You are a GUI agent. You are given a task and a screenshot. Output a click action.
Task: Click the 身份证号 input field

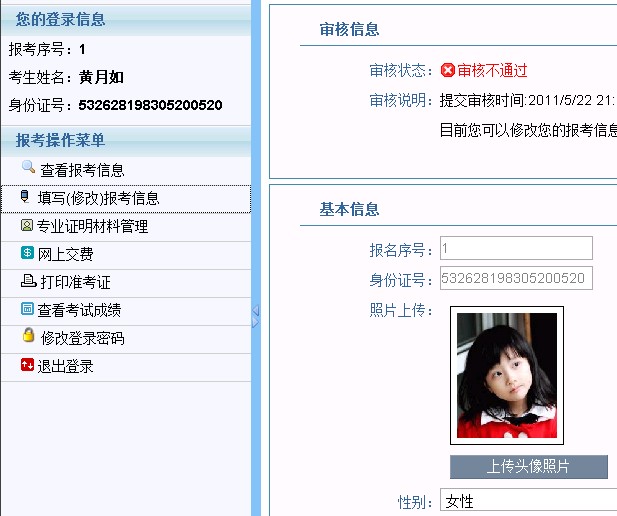(x=515, y=278)
